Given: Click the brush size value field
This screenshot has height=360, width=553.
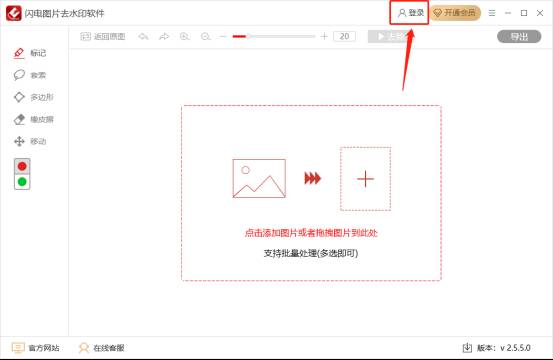Looking at the screenshot, I should pyautogui.click(x=344, y=36).
